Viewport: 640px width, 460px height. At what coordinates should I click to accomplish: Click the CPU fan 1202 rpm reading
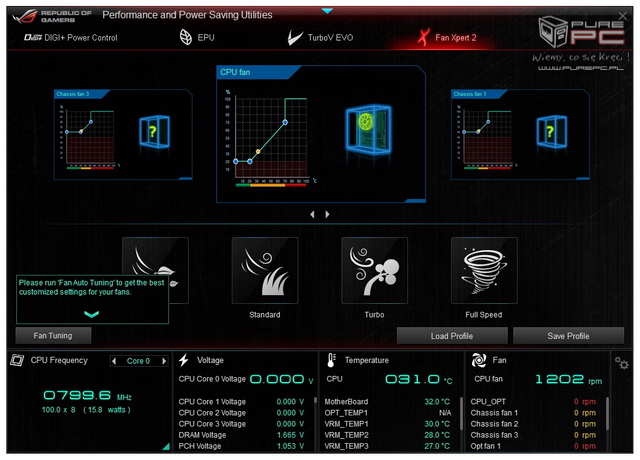coord(568,380)
